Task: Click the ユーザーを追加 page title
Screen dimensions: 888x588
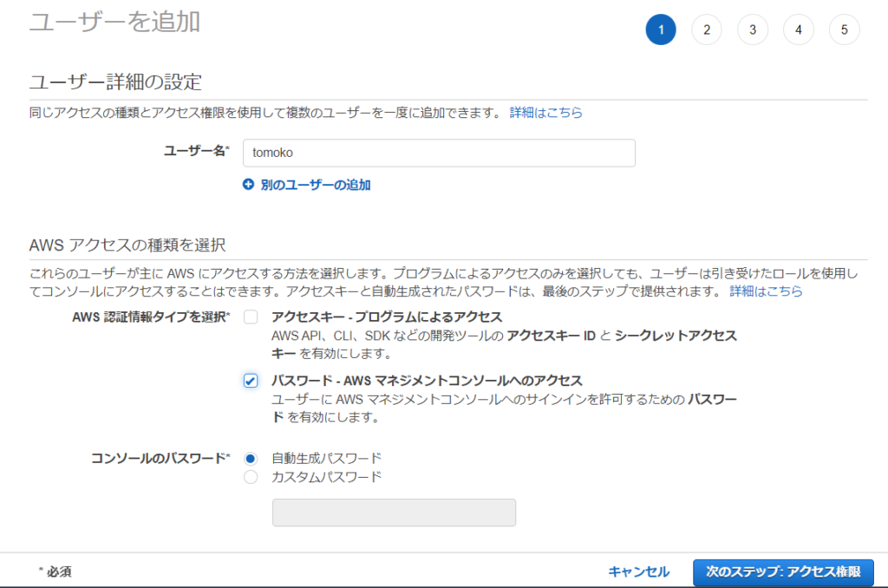Action: pyautogui.click(x=115, y=23)
